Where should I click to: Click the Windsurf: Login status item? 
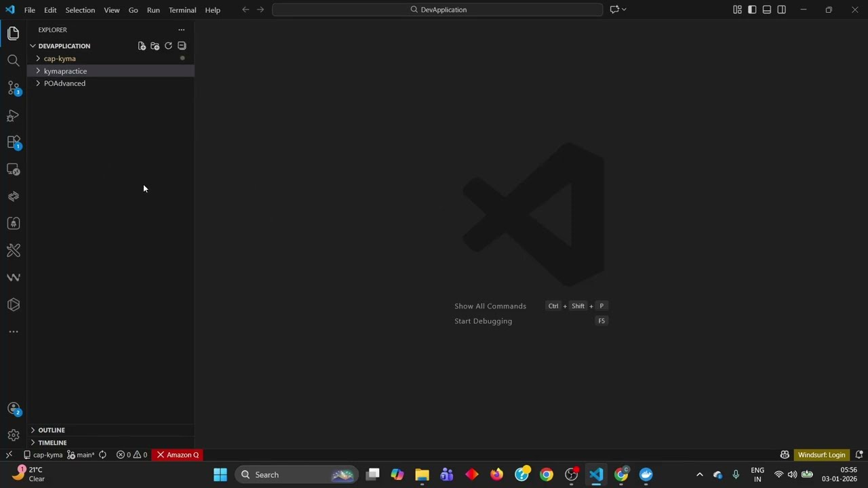(x=822, y=455)
